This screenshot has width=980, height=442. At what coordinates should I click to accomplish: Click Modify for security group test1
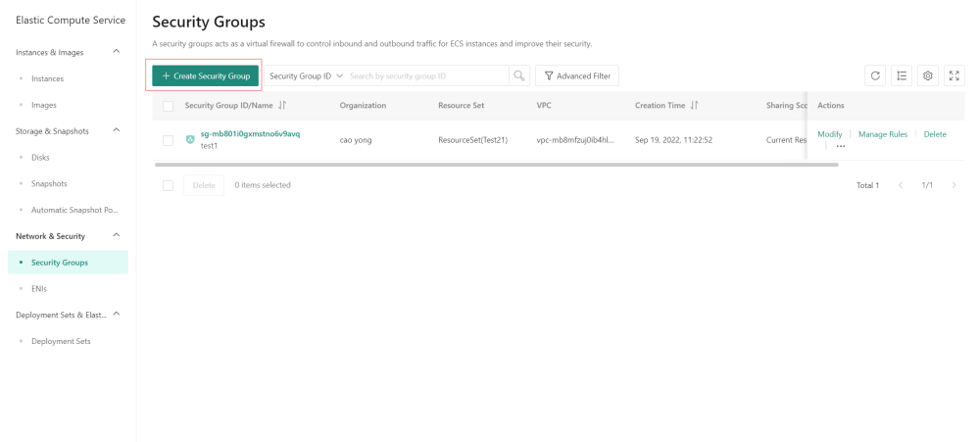(x=830, y=134)
